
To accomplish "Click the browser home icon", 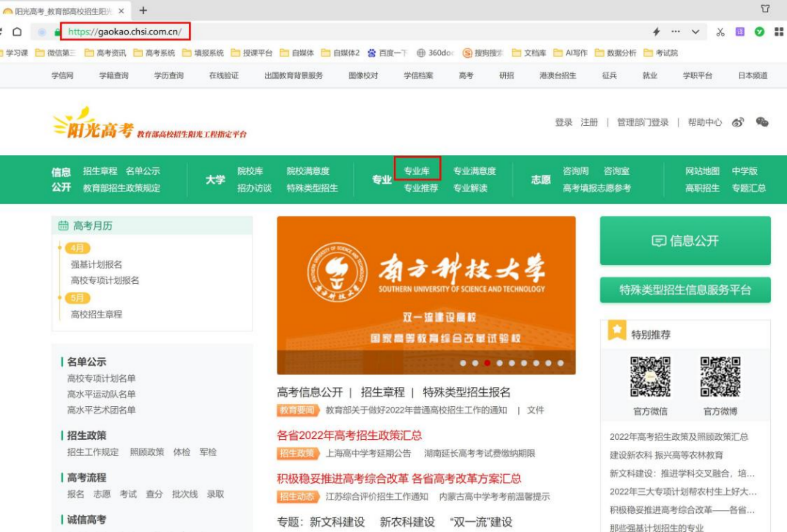I will coord(17,32).
